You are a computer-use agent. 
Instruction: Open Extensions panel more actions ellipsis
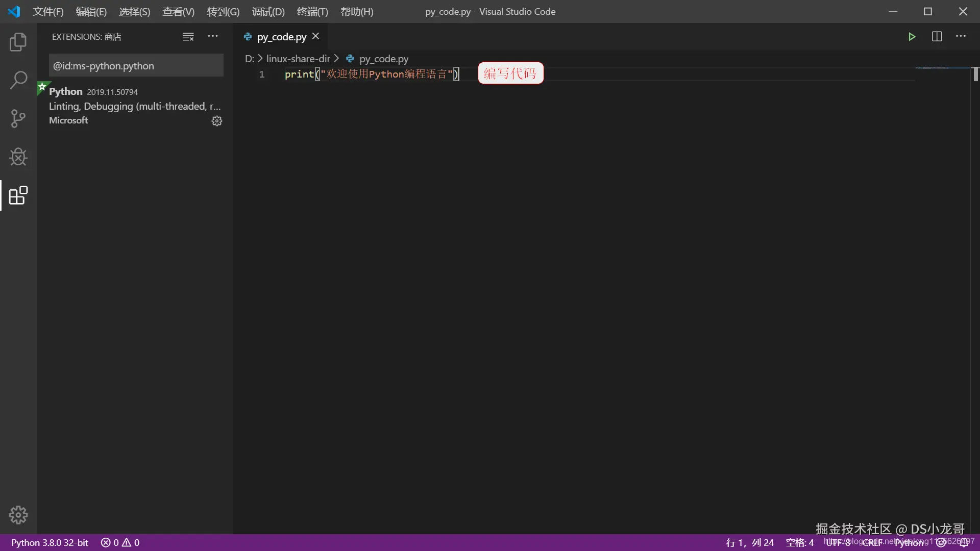click(213, 36)
